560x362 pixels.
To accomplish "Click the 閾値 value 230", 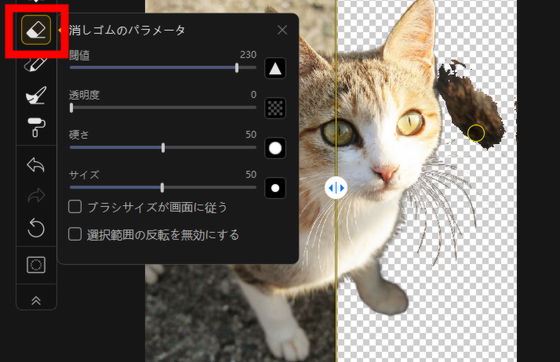I will click(248, 55).
